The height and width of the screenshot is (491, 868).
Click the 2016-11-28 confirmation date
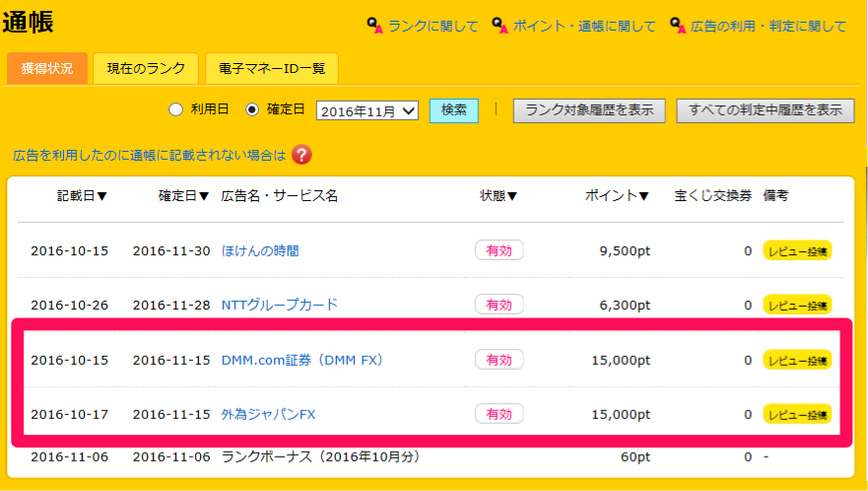click(171, 306)
